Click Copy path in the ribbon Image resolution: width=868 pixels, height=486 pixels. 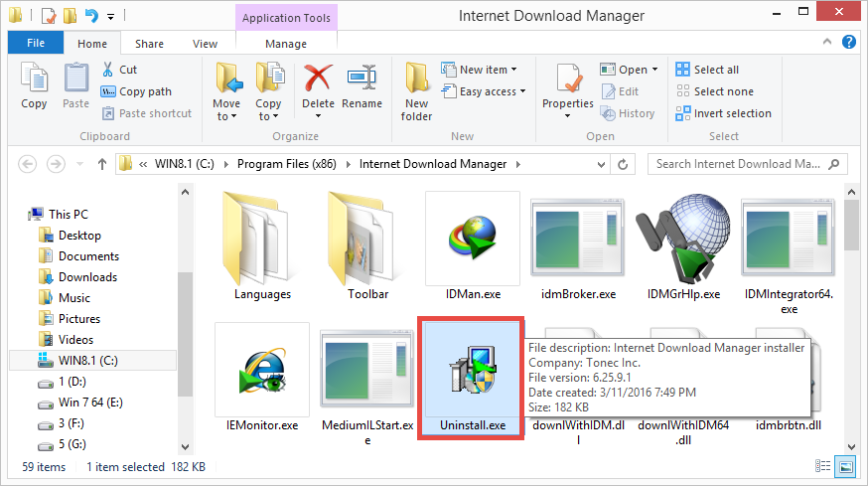pos(137,91)
